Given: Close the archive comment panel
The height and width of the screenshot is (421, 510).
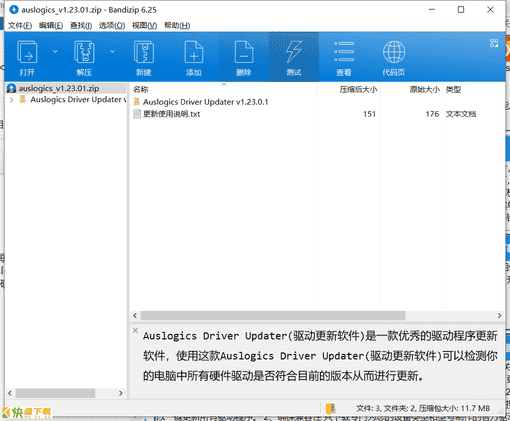Looking at the screenshot, I should click(x=135, y=330).
